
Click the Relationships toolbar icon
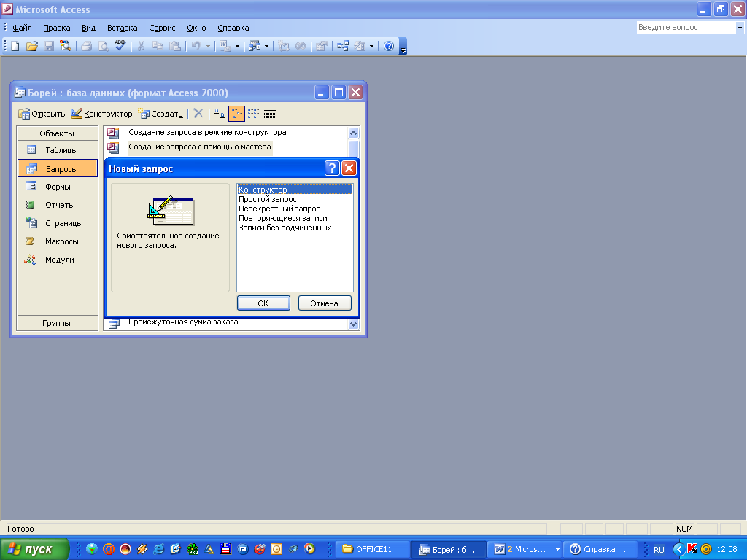tap(343, 46)
